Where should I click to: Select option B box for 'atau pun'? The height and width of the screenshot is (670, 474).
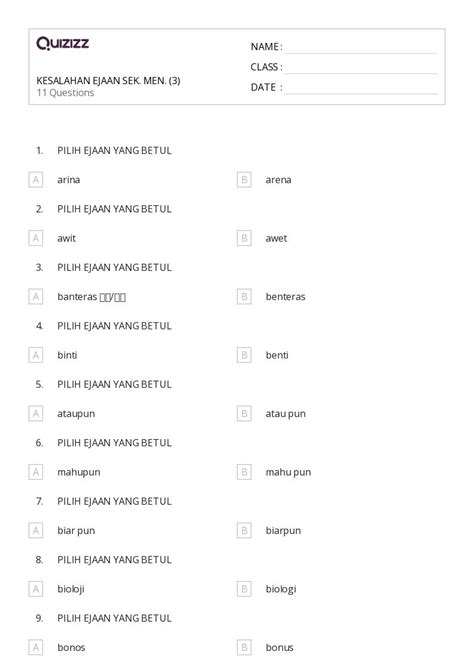[x=244, y=414]
